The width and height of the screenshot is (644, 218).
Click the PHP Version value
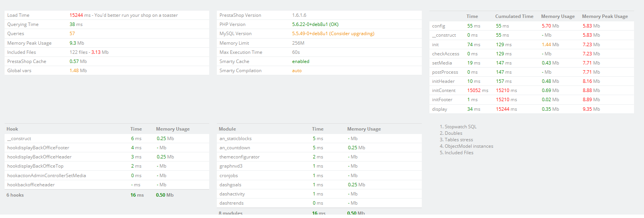pyautogui.click(x=315, y=24)
